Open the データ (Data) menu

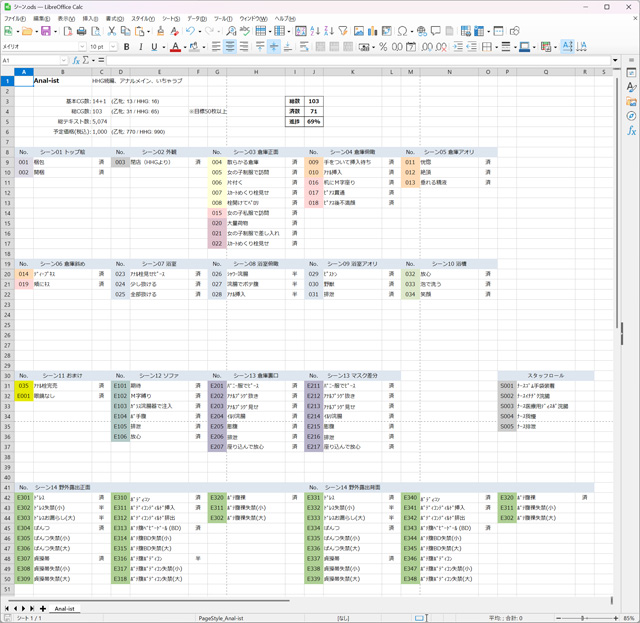click(x=197, y=19)
